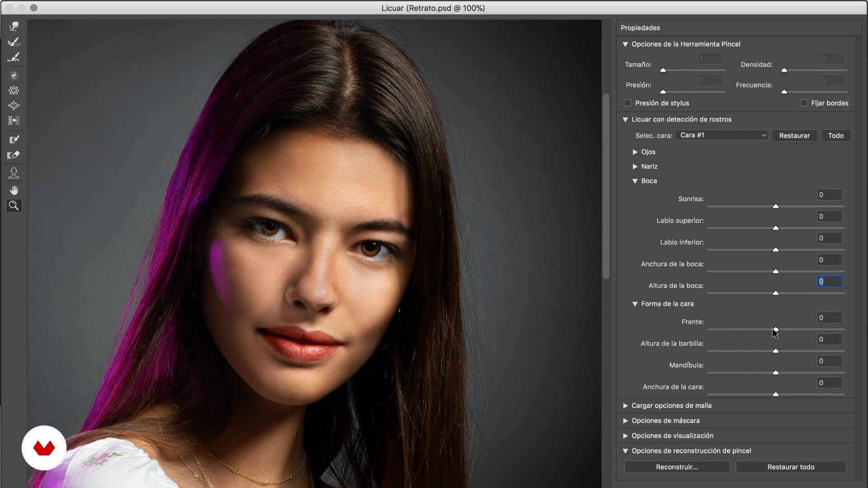Screen dimensions: 868x488
Task: Open the Selec. cara dropdown
Action: (722, 135)
